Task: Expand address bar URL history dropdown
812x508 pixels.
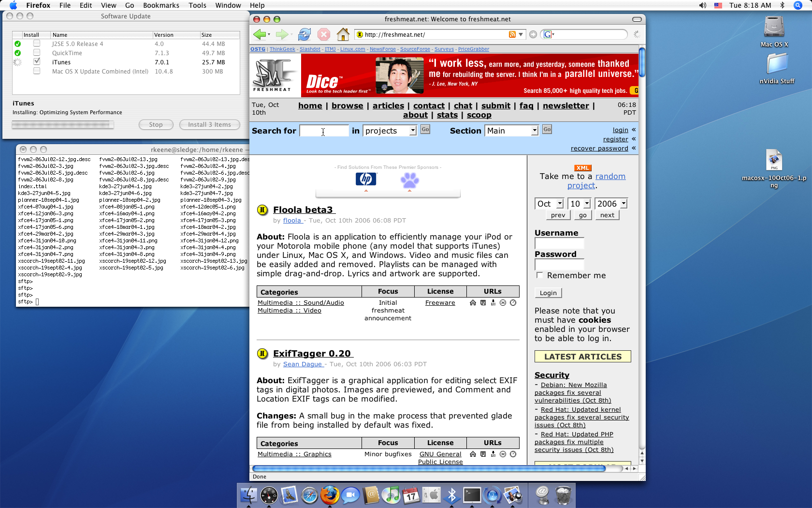Action: [x=521, y=34]
